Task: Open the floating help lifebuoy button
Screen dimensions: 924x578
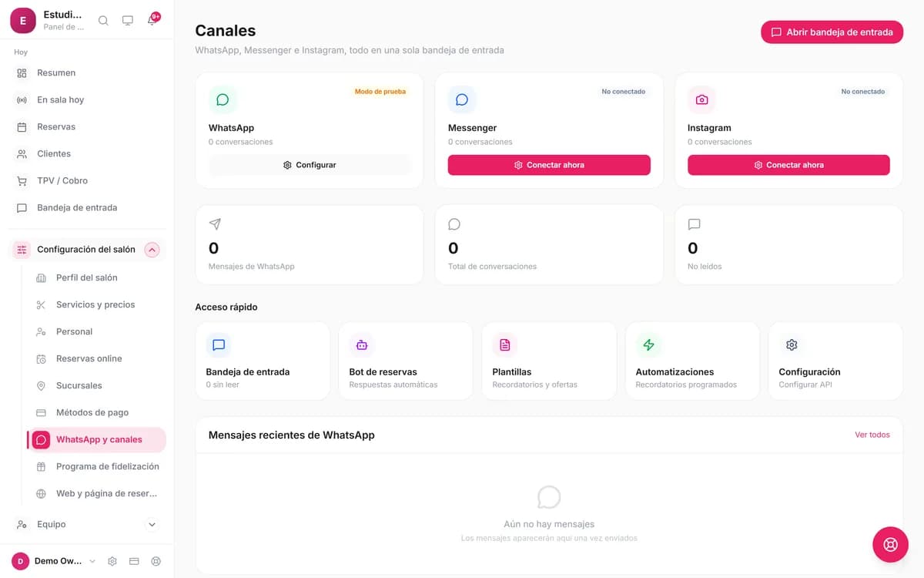Action: (891, 545)
